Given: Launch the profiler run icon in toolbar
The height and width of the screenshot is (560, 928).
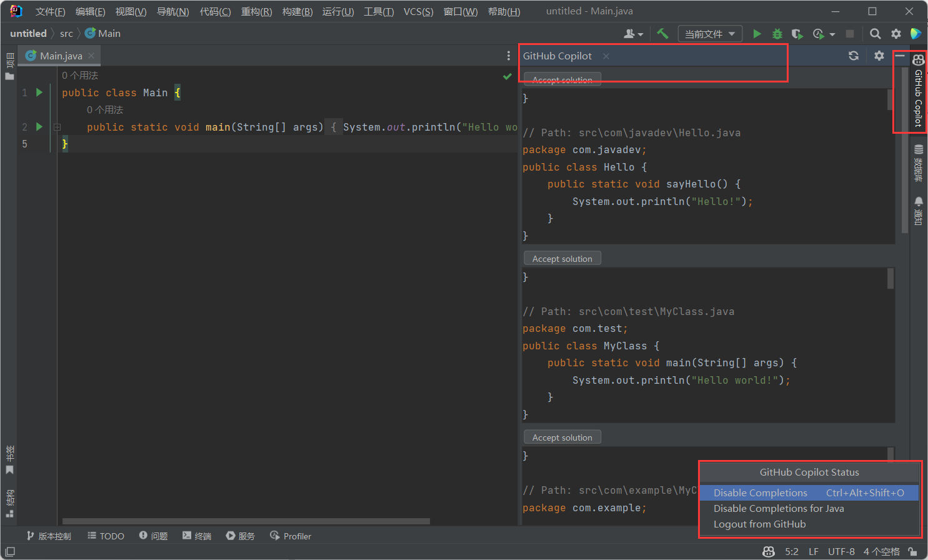Looking at the screenshot, I should point(818,34).
